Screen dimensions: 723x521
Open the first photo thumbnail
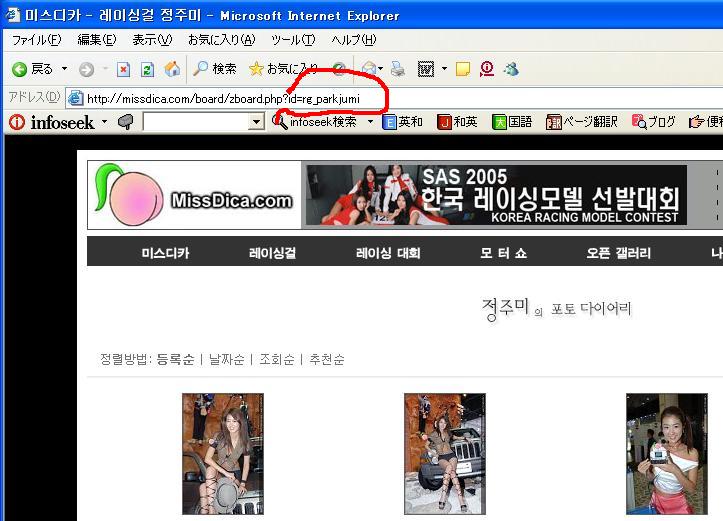[222, 452]
